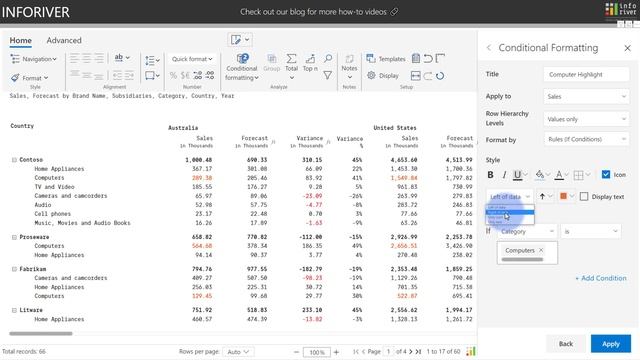Apply Underline style in Conditional Formatting
This screenshot has height=360, width=640.
click(x=517, y=175)
